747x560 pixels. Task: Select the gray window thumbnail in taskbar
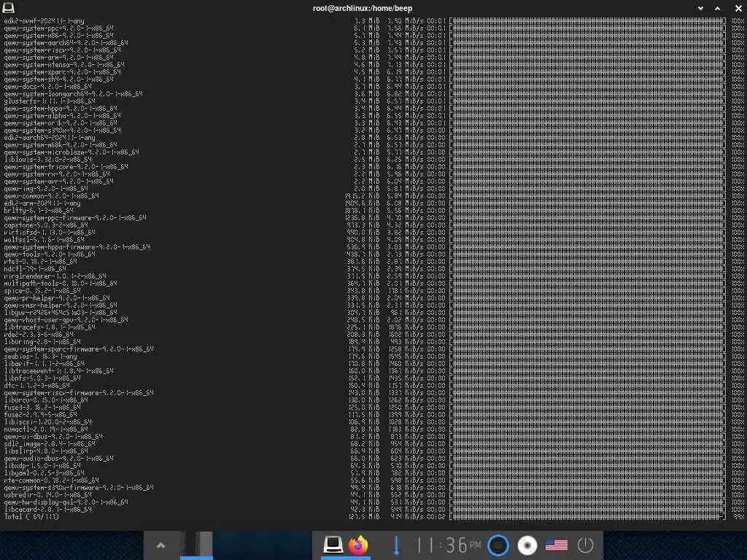pyautogui.click(x=197, y=544)
